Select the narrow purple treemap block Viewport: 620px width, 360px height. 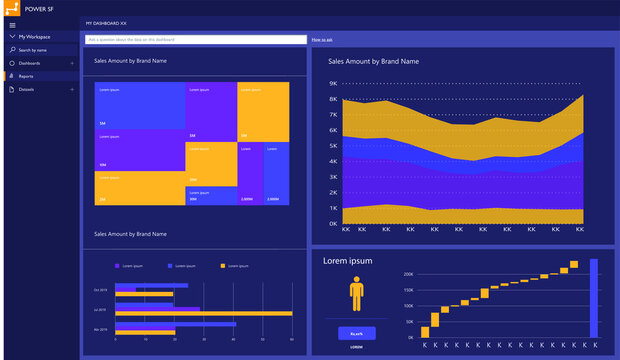(x=250, y=173)
